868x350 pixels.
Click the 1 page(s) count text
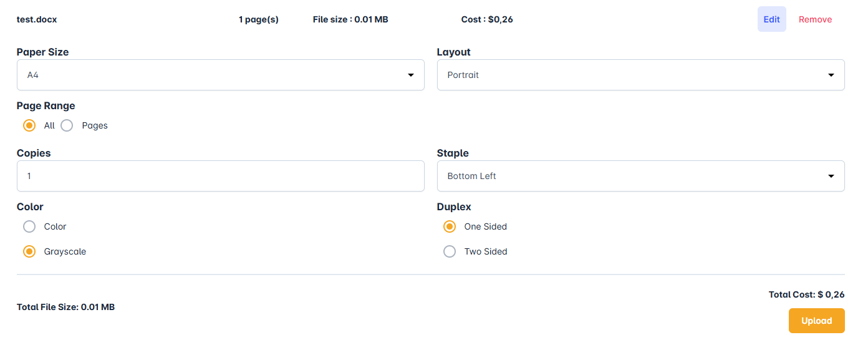click(x=259, y=19)
